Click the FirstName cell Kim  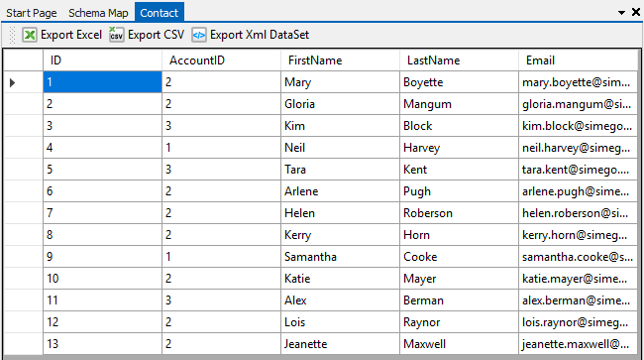[x=340, y=126]
